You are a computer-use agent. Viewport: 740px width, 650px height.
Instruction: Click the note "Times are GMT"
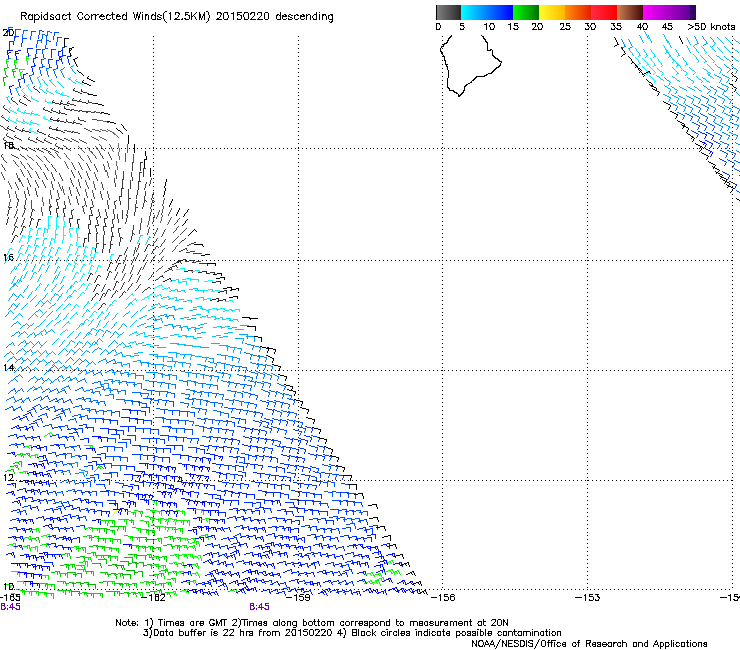click(193, 623)
